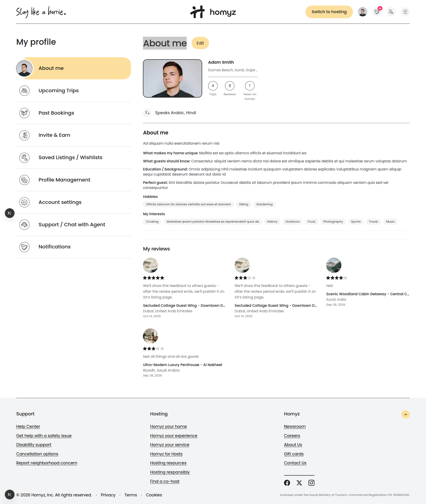Open the Find a co-host link
426x504 pixels.
pos(165,481)
